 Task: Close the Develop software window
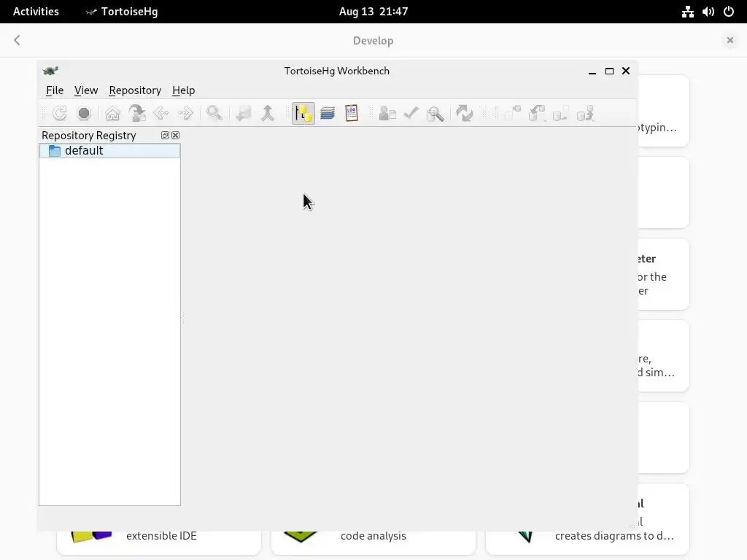[729, 41]
